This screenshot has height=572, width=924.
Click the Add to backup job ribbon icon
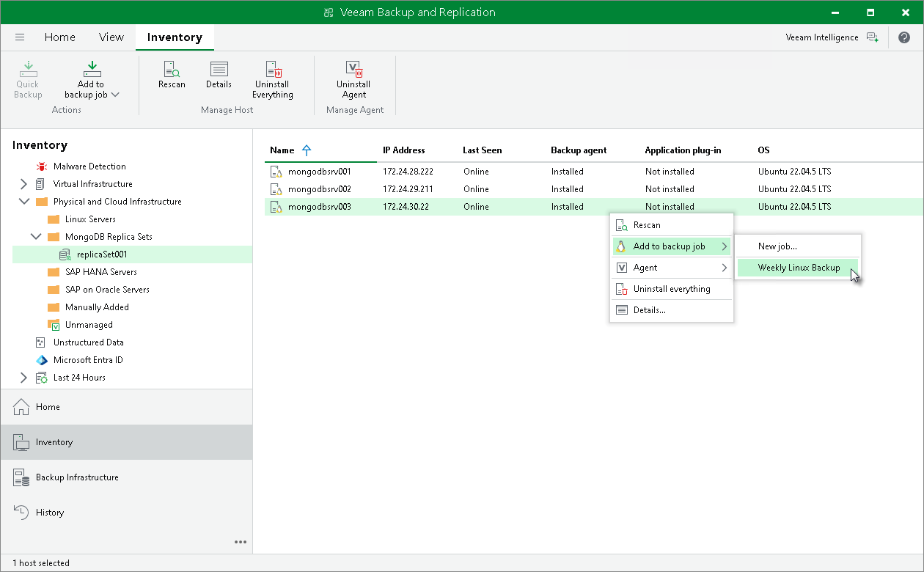(92, 70)
